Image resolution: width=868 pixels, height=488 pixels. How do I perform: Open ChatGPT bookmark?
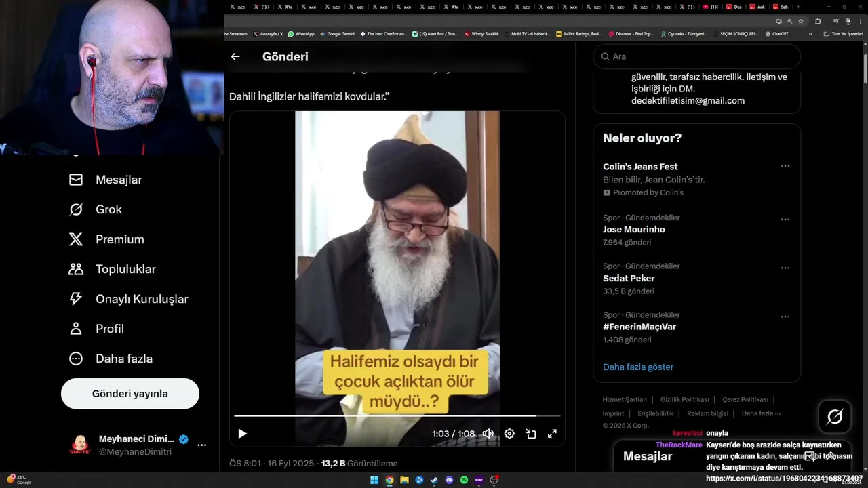tap(776, 34)
